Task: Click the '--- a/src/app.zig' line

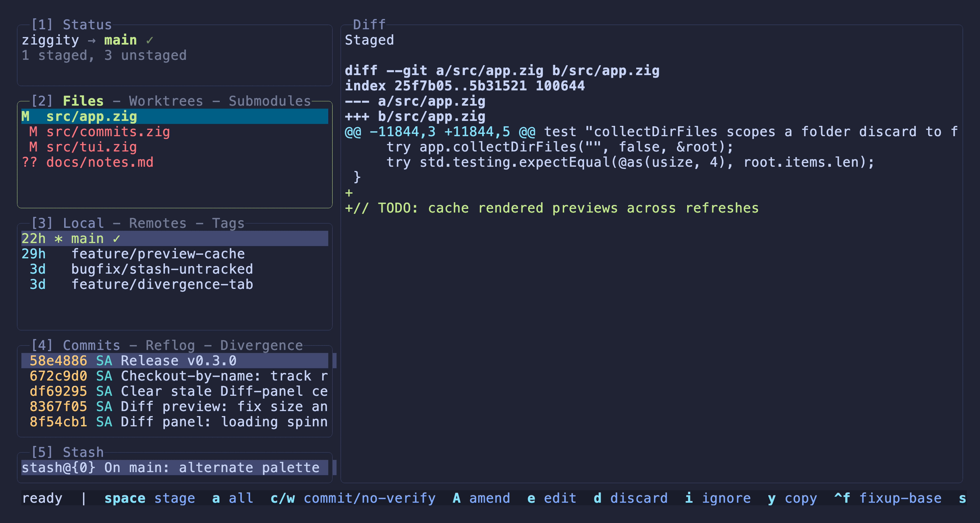Action: (x=415, y=101)
